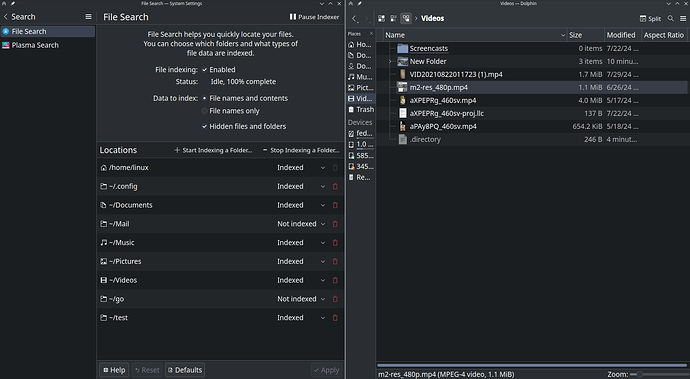Click Start Indexing a Folder button
Image resolution: width=690 pixels, height=379 pixels.
[x=213, y=151]
